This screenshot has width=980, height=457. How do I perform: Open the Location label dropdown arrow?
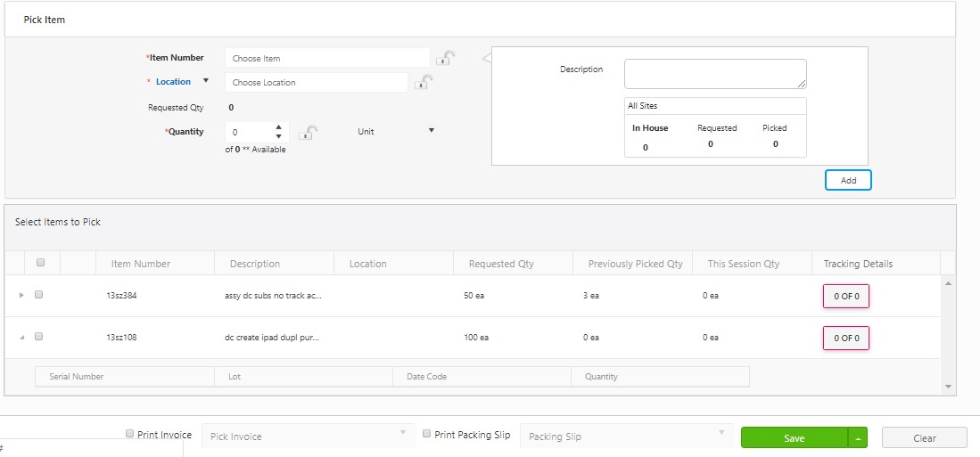pyautogui.click(x=206, y=81)
